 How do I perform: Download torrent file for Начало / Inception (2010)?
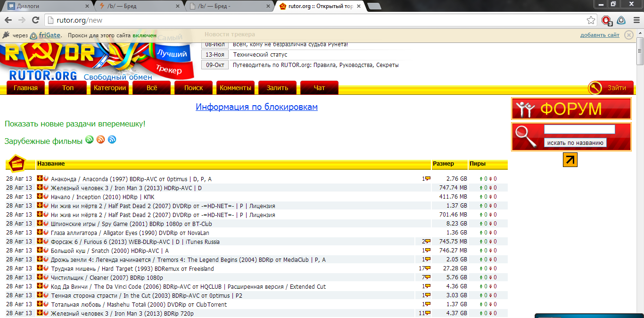[x=40, y=197]
